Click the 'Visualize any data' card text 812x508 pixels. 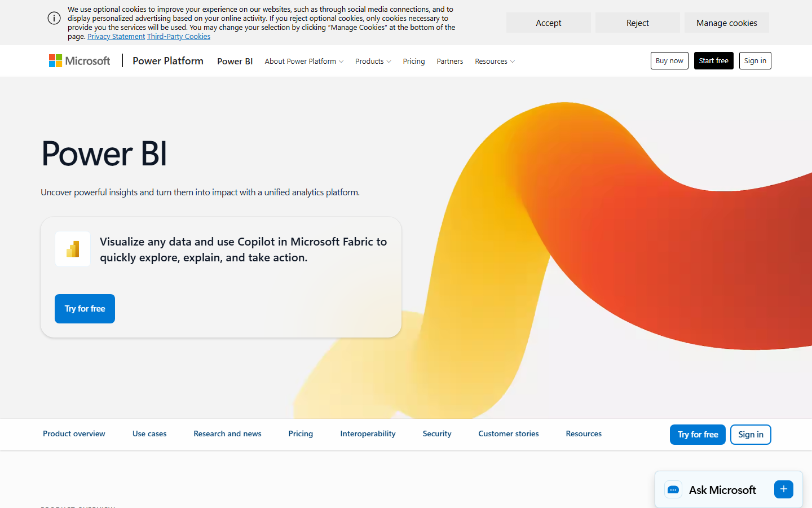click(x=243, y=249)
